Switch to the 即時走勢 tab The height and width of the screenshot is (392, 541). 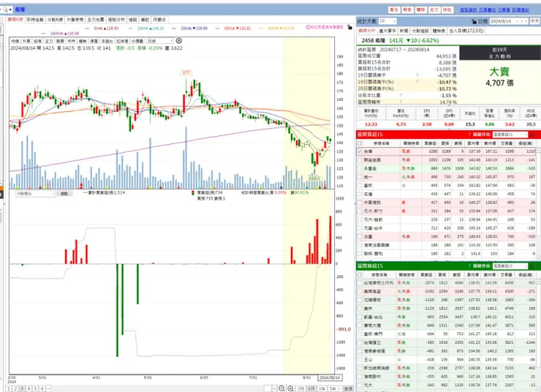tap(35, 20)
